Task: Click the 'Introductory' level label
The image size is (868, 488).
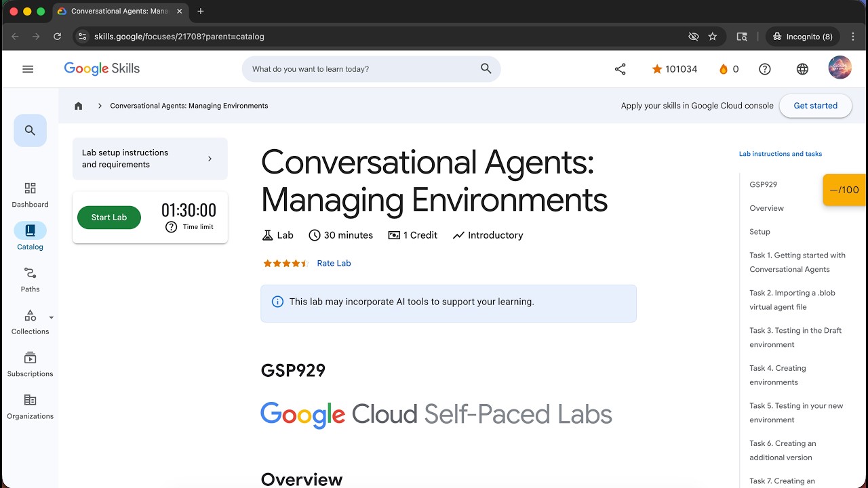Action: [x=488, y=235]
